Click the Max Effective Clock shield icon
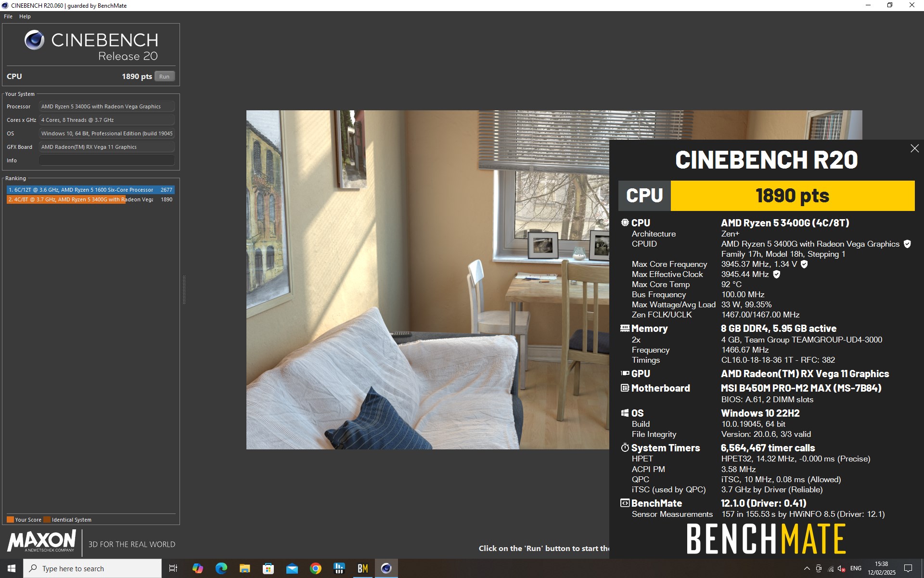The image size is (924, 578). click(776, 274)
